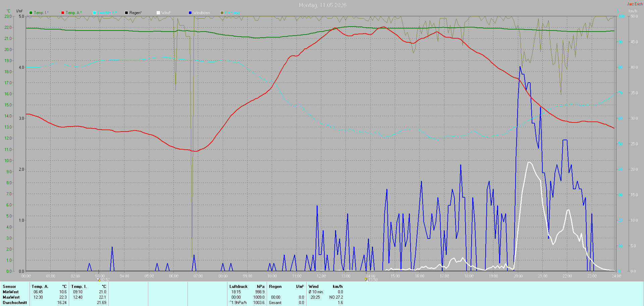
Task: Select the "Wind*" legend label
Action: (166, 13)
